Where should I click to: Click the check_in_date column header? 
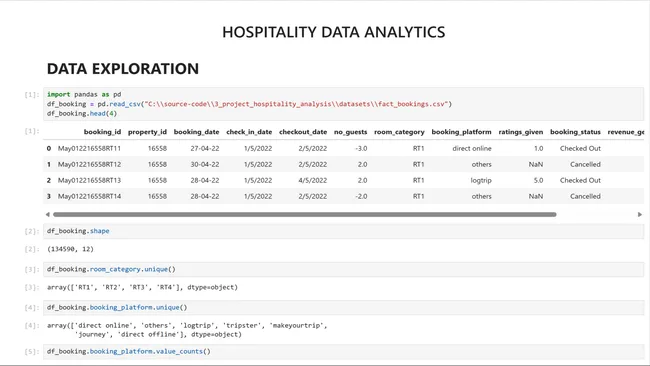(x=249, y=132)
